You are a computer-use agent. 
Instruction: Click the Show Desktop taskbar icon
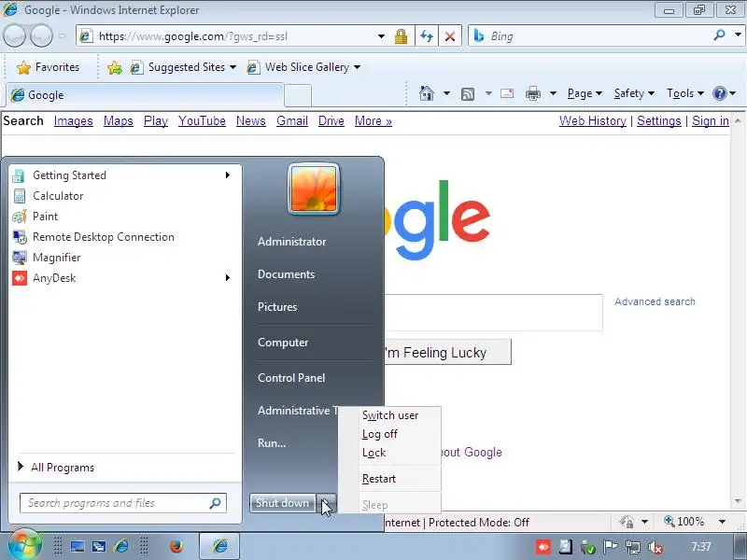coord(78,546)
